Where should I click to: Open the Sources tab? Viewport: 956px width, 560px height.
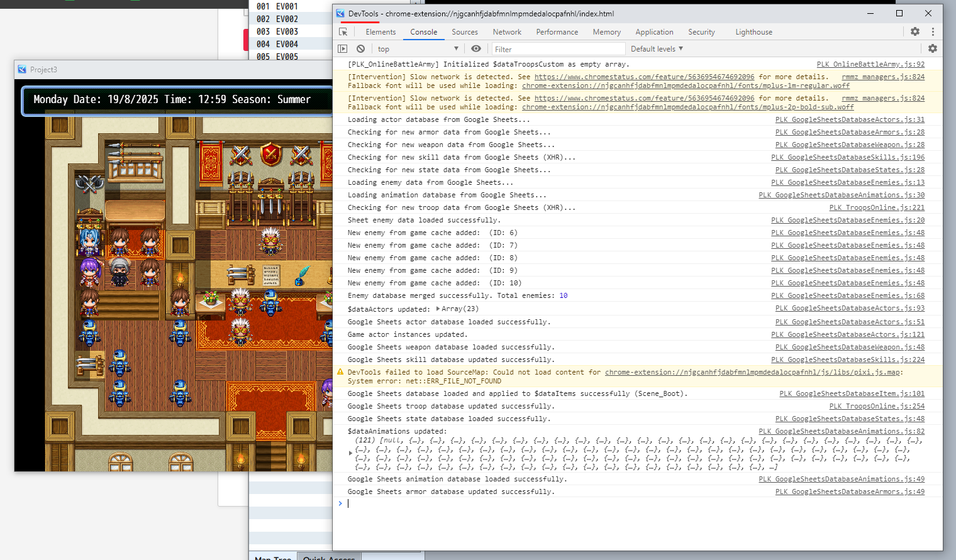(x=465, y=32)
